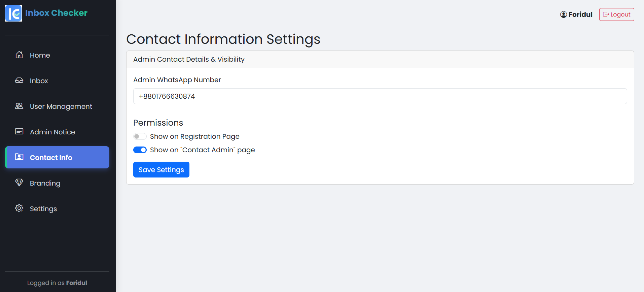The height and width of the screenshot is (292, 644).
Task: Go to User Management page
Action: [x=57, y=106]
